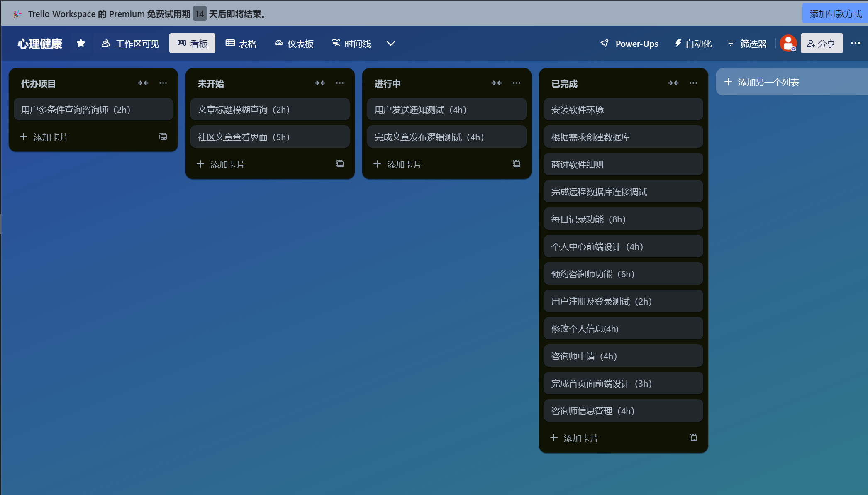Click 添加付款方式 button in banner
This screenshot has width=868, height=495.
coord(835,14)
